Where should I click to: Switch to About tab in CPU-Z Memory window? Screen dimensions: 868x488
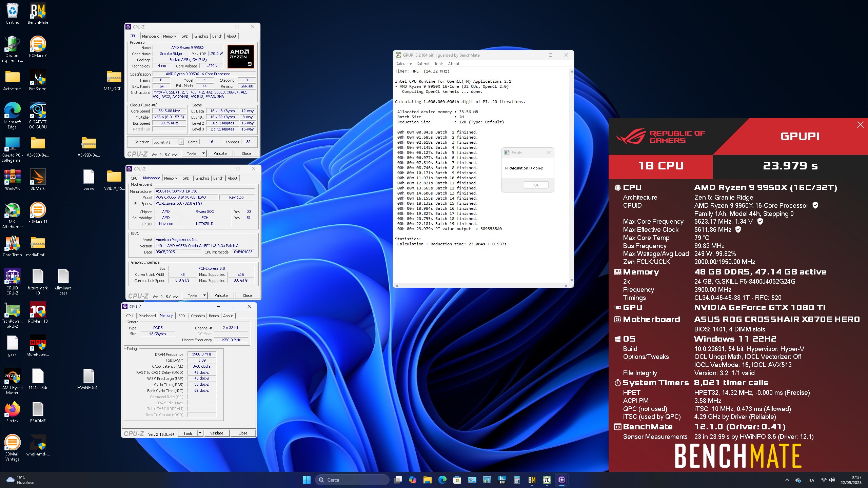pos(228,316)
